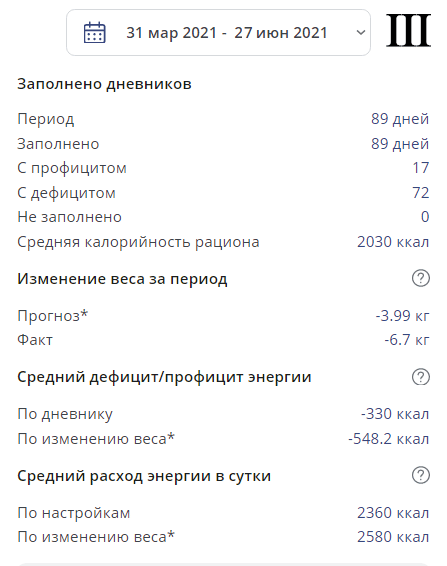Image resolution: width=447 pixels, height=566 pixels.
Task: Click the Не заполнено value 0
Action: click(425, 217)
